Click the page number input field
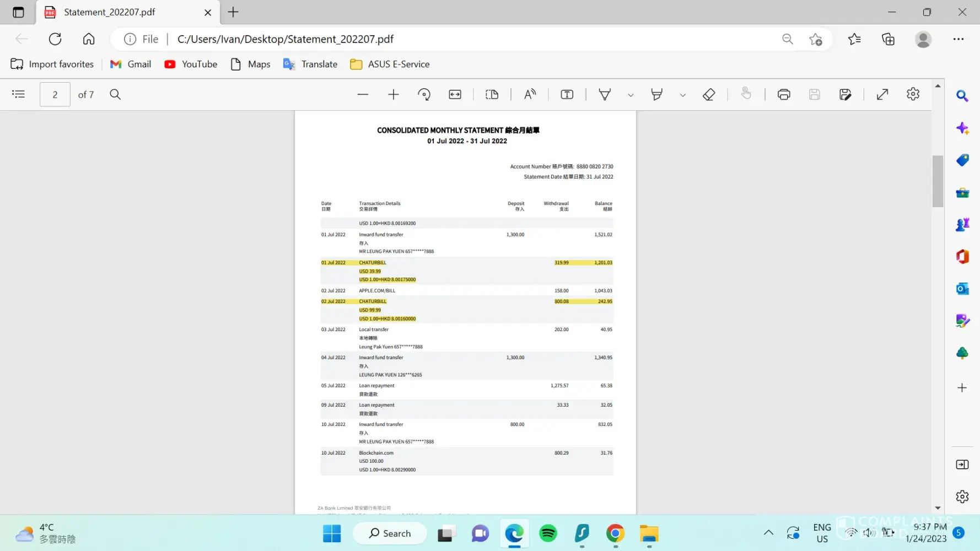 point(55,95)
